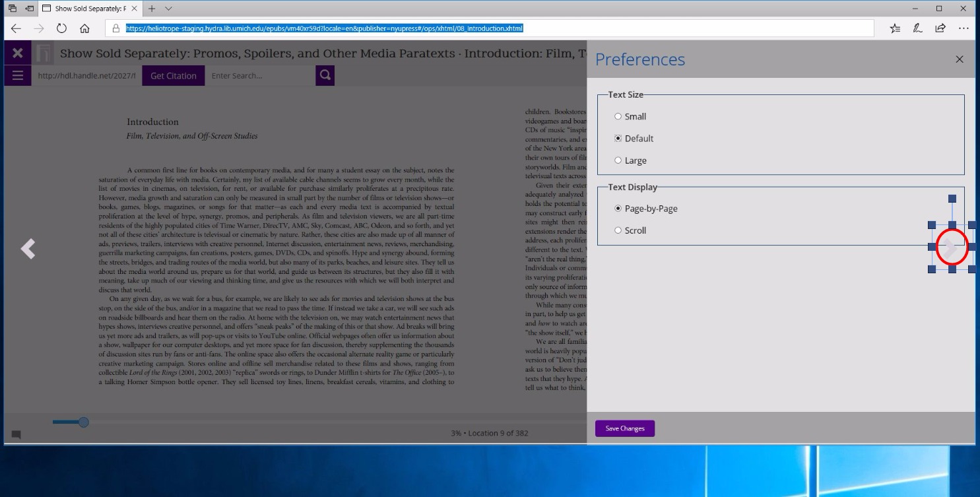Close the Preferences panel
Viewport: 980px width, 497px height.
coord(960,59)
